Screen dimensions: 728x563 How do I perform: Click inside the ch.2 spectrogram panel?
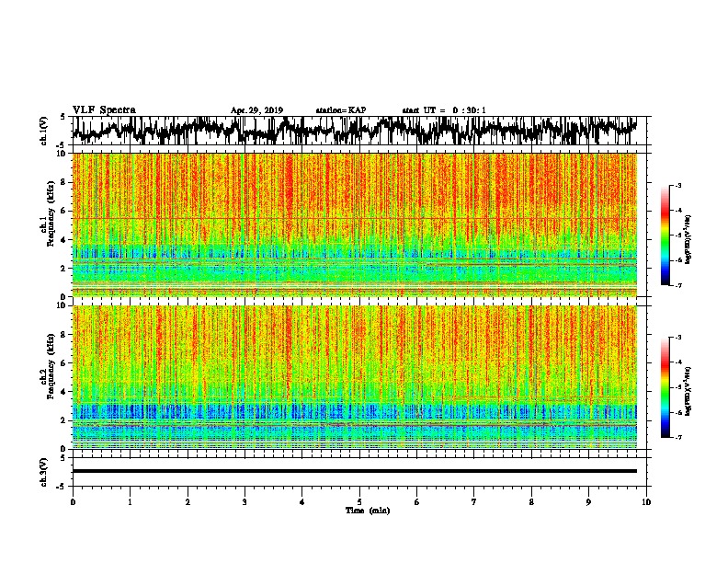click(x=354, y=377)
